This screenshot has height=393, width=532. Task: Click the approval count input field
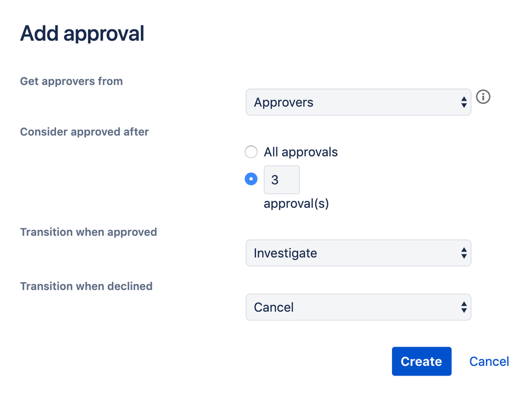281,179
